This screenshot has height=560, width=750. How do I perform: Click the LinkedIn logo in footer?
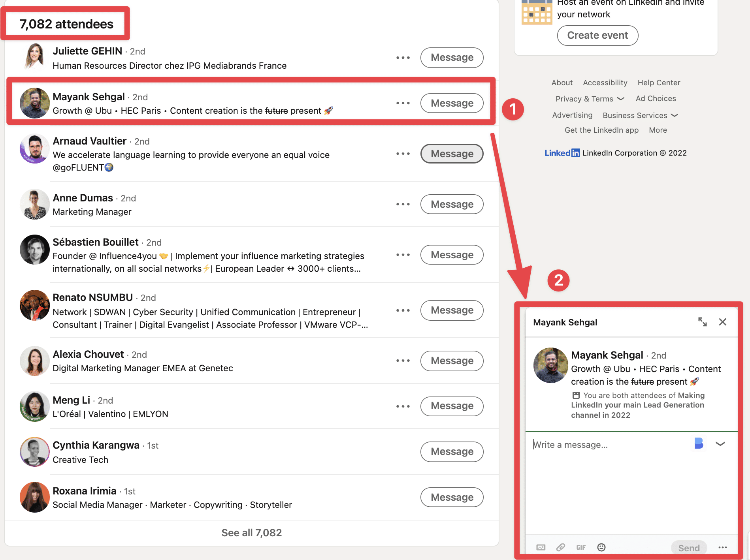562,153
